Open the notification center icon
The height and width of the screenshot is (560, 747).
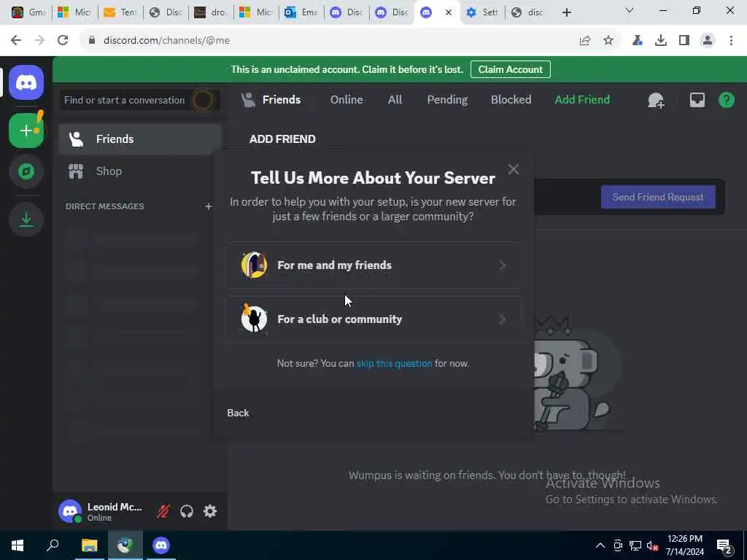(x=724, y=545)
